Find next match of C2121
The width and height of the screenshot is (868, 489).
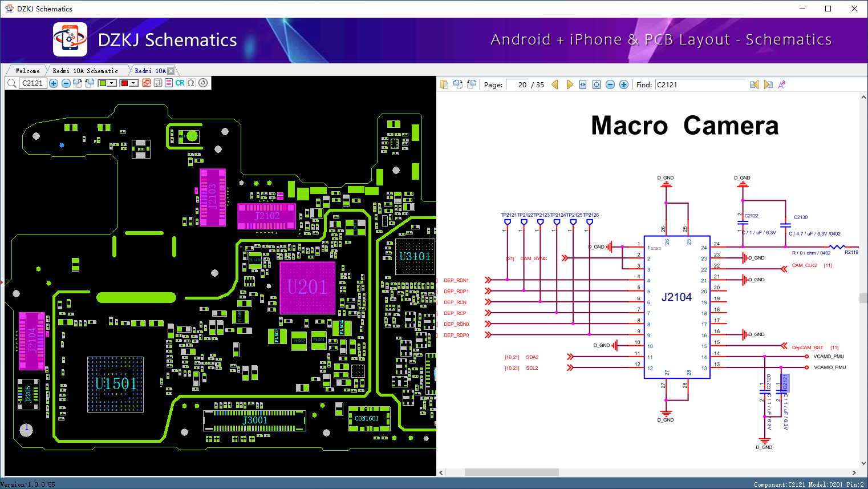(x=768, y=84)
